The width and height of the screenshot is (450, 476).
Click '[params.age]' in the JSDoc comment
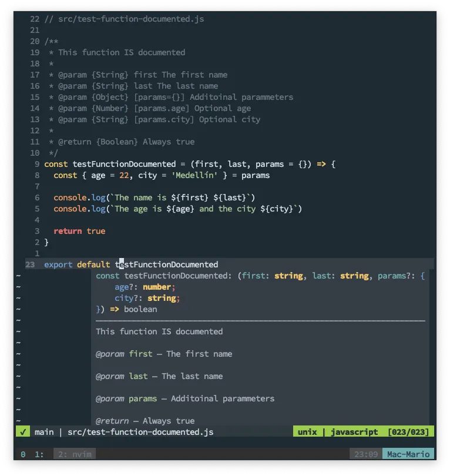tap(162, 108)
